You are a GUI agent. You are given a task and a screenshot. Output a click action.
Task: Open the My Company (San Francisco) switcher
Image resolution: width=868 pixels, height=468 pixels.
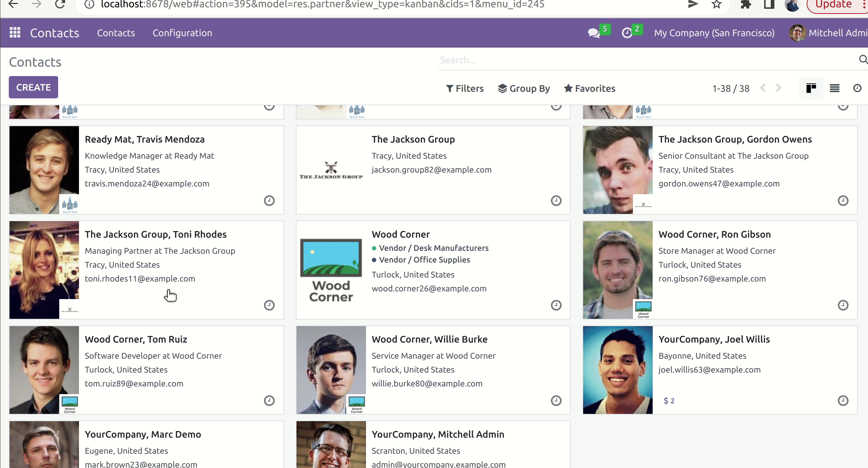(714, 33)
